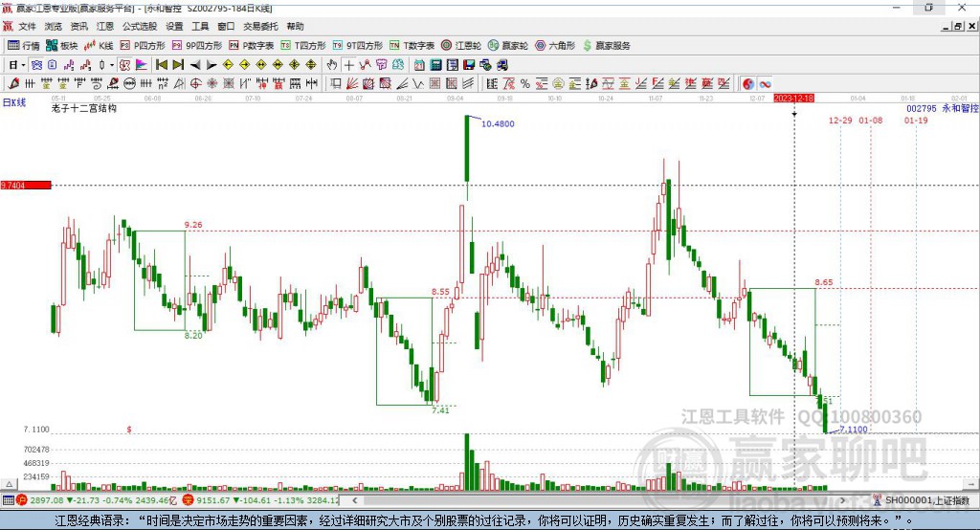Image resolution: width=980 pixels, height=530 pixels.
Task: Step chart back with black left arrow
Action: pyautogui.click(x=195, y=65)
